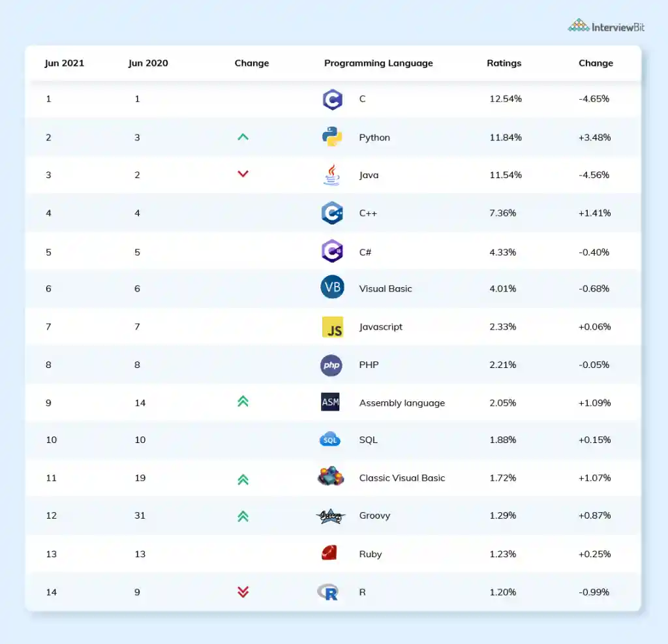Click the C++ hexagon logo

(332, 213)
